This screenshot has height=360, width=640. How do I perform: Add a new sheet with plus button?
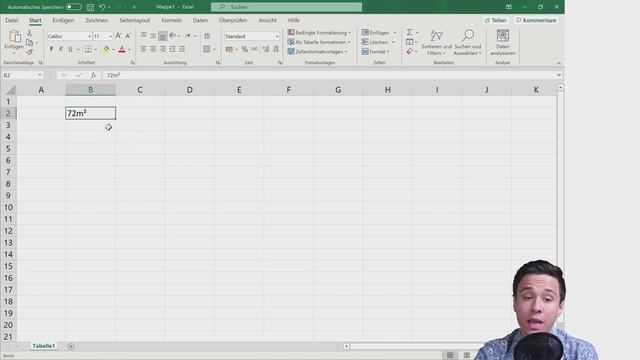pyautogui.click(x=71, y=347)
